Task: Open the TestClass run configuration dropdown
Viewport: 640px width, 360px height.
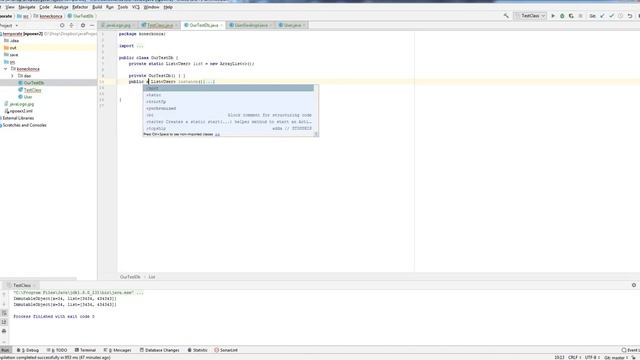Action: click(530, 16)
